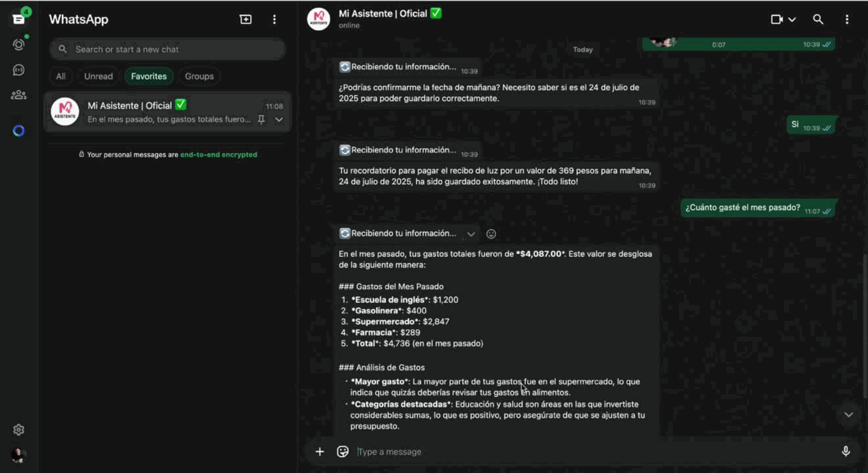The width and height of the screenshot is (868, 473).
Task: Switch to the Unread filter tab
Action: coord(98,76)
